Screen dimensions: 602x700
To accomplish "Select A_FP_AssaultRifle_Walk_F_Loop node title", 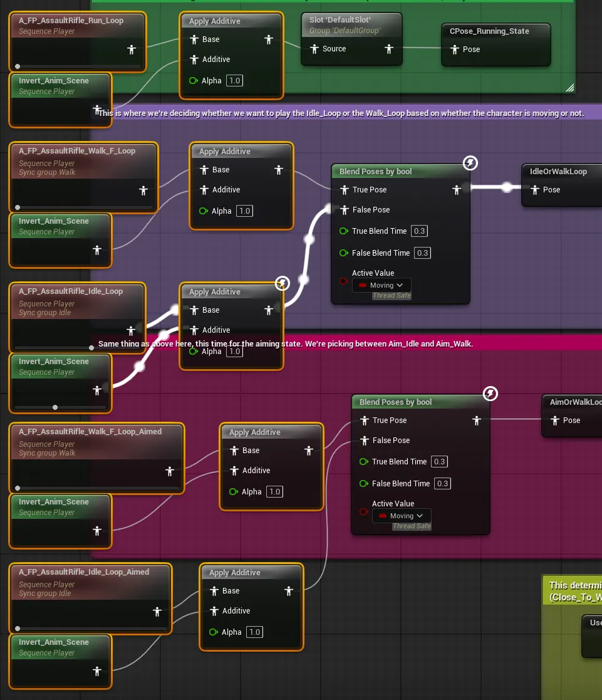I will coord(77,151).
